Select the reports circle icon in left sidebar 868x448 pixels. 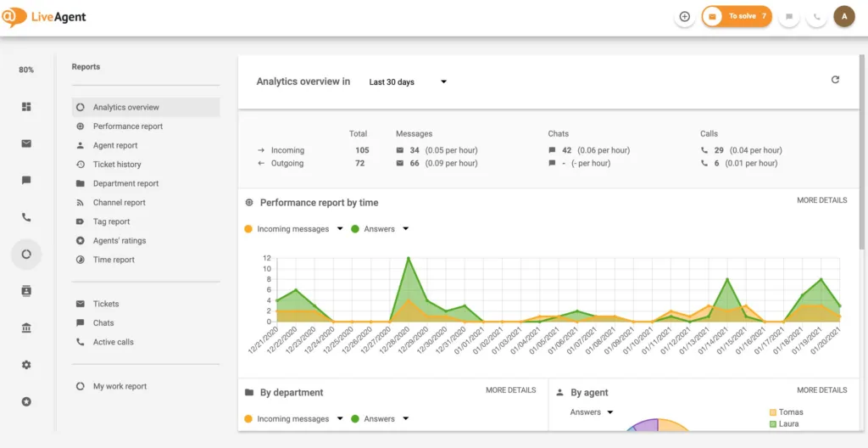[x=26, y=255]
